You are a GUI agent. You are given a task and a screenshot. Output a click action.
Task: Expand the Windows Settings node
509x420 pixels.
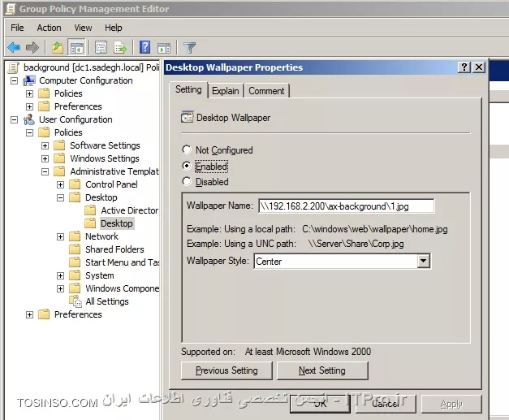point(45,158)
